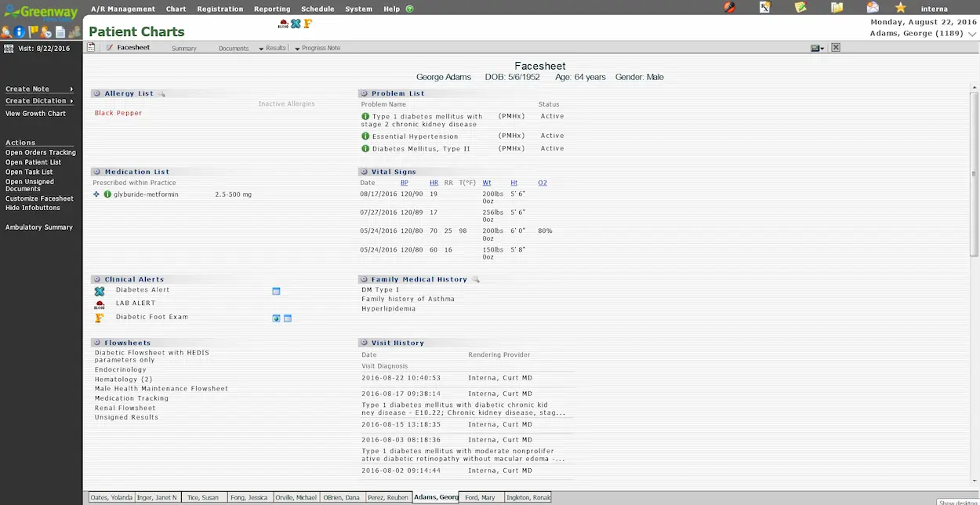
Task: Show Inactive Allergies in the Allergy List
Action: pyautogui.click(x=286, y=103)
